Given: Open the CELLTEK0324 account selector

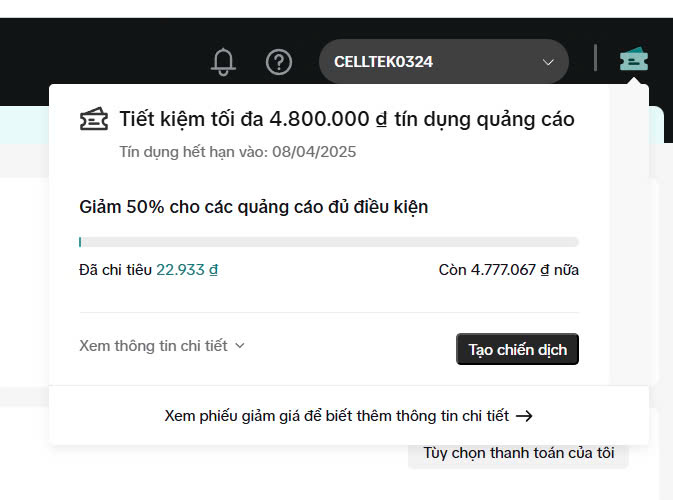Looking at the screenshot, I should click(x=444, y=62).
